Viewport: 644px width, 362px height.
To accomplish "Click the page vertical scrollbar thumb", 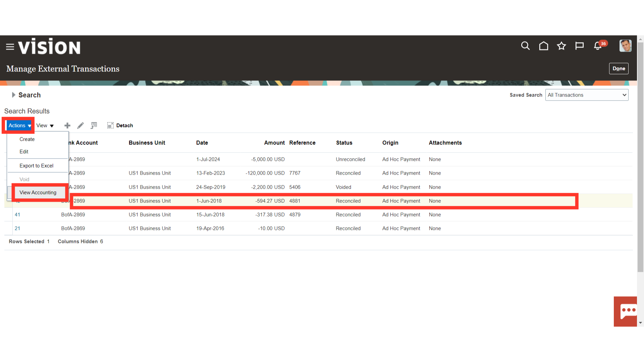I will tap(640, 157).
